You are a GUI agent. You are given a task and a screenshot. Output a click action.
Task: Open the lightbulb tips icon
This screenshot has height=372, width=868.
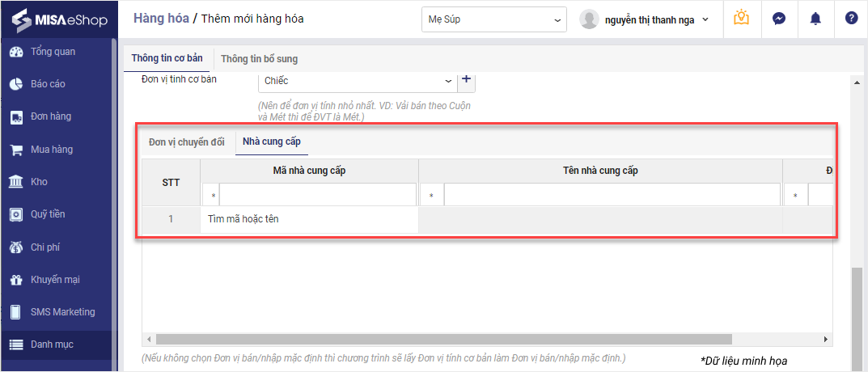click(x=741, y=19)
